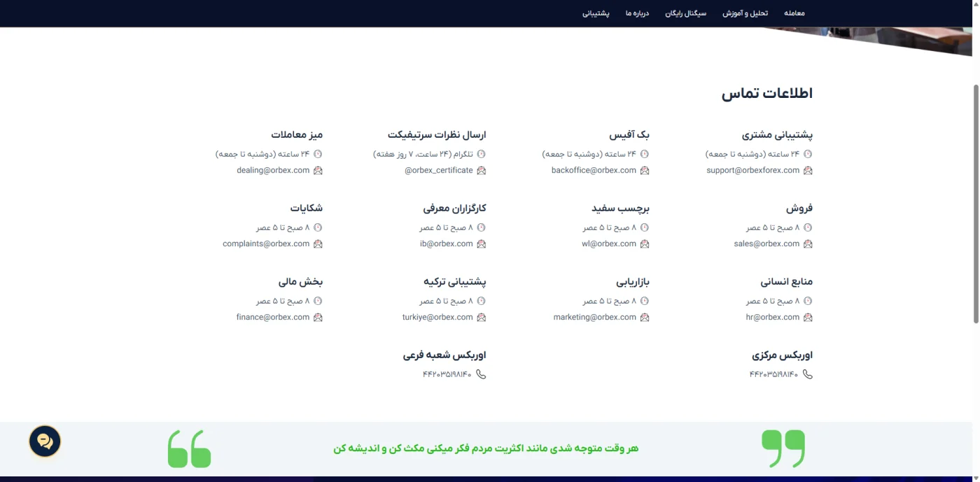Click envelope icon beside complaints@orbex.com

(x=318, y=244)
